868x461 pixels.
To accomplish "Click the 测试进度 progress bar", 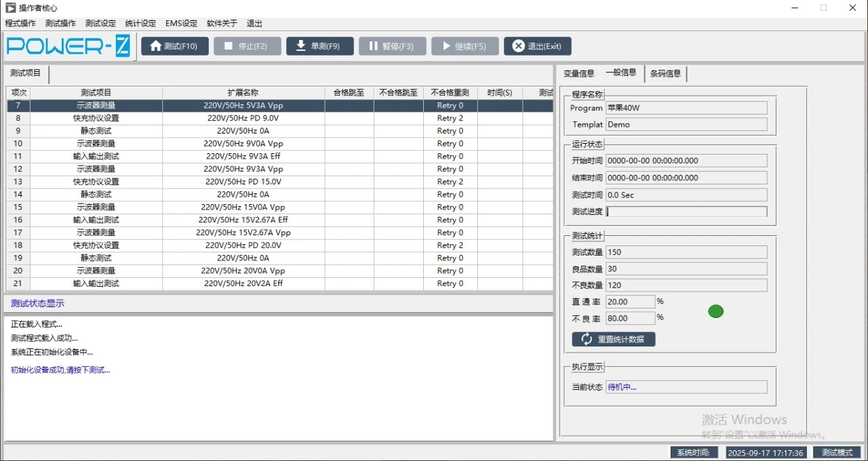I will (686, 212).
